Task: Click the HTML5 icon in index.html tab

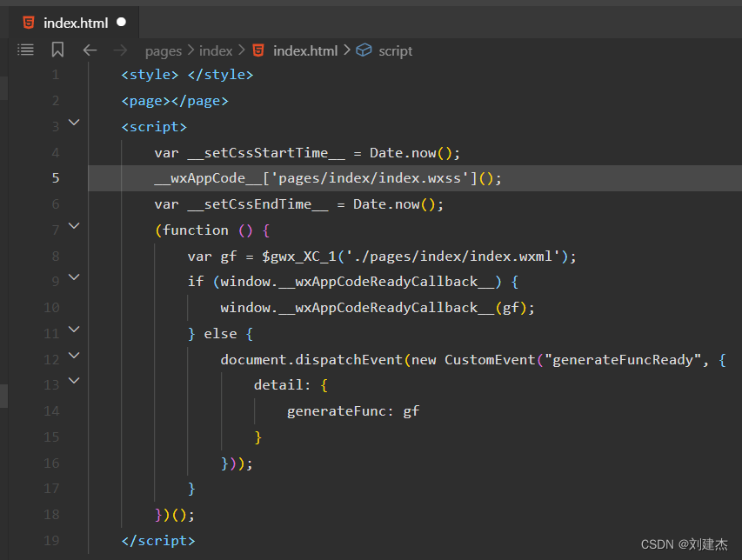Action: coord(29,23)
